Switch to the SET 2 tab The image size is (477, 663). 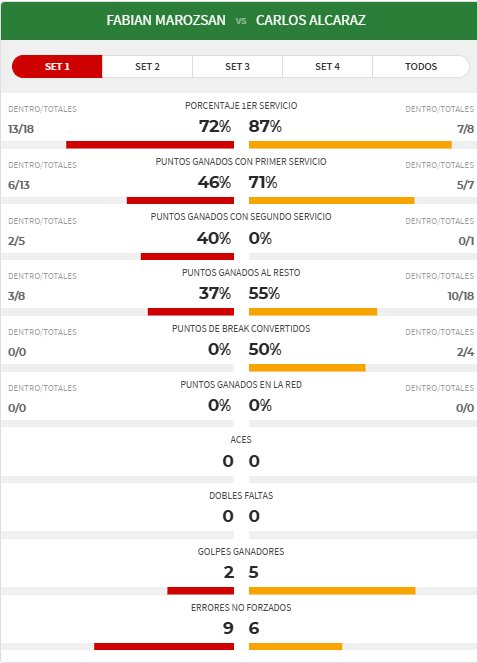(147, 66)
